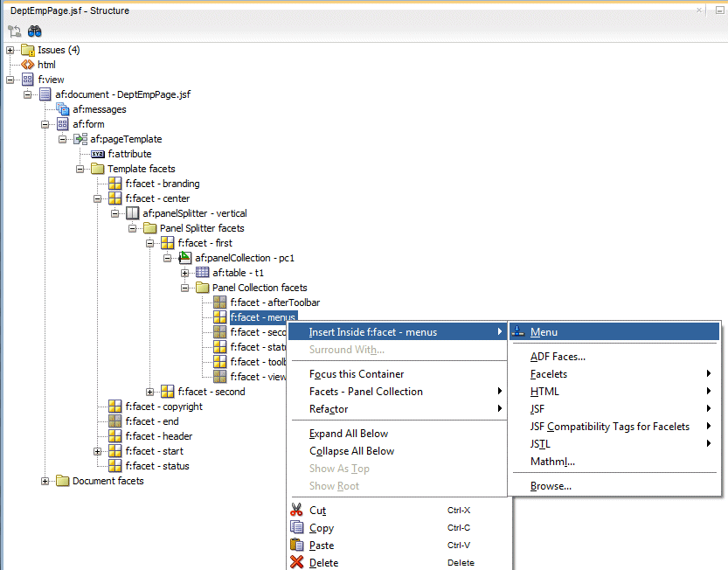Click the f:view node icon
The width and height of the screenshot is (728, 570).
click(28, 80)
